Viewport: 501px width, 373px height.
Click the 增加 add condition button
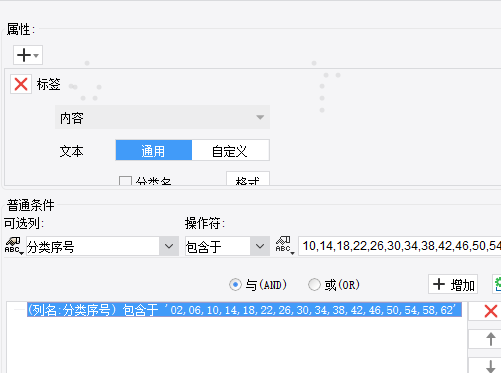[x=453, y=284]
